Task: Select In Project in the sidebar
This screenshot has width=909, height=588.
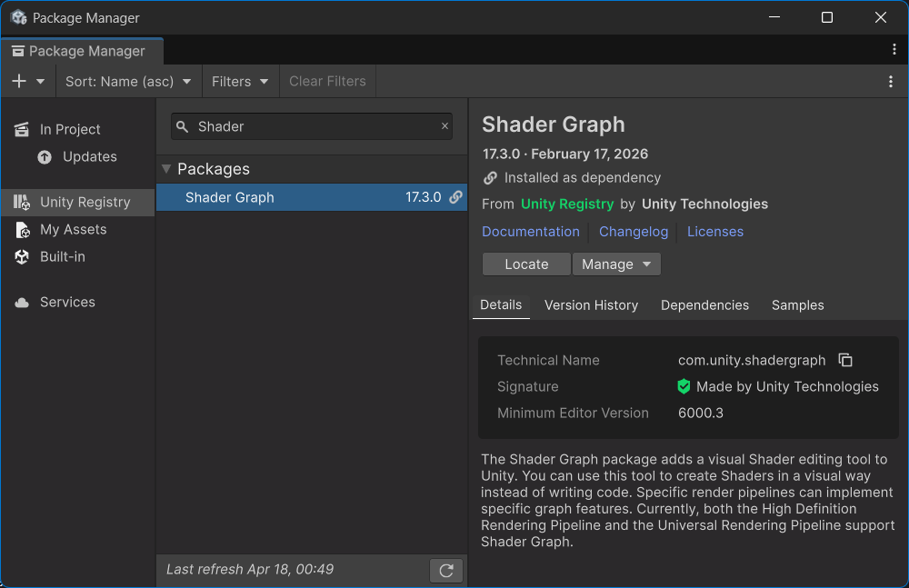Action: (x=77, y=129)
